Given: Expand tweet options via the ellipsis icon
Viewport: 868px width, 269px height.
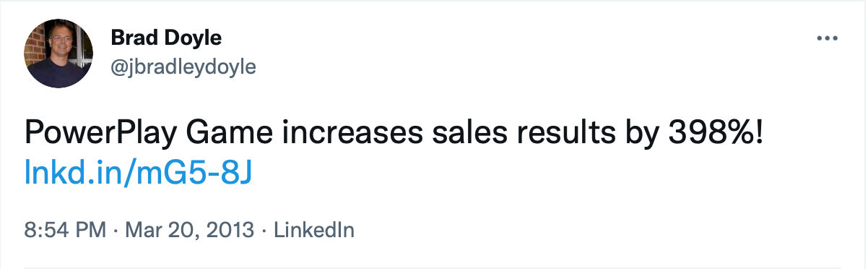Looking at the screenshot, I should [826, 38].
